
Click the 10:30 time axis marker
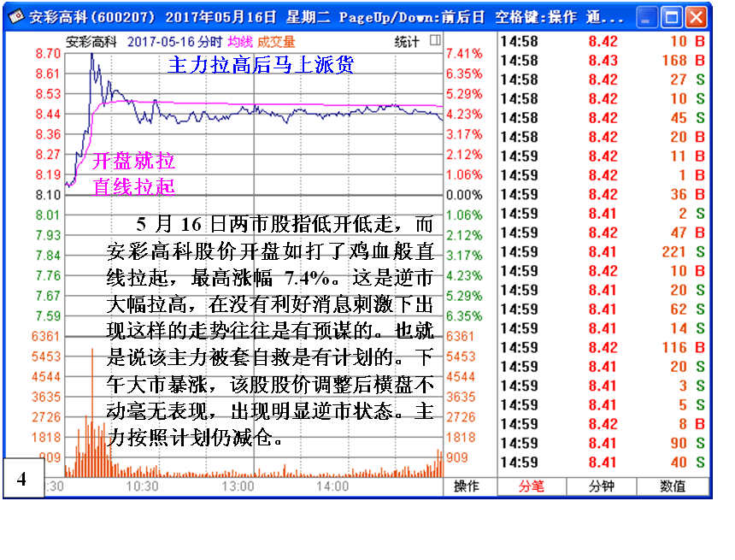[142, 486]
